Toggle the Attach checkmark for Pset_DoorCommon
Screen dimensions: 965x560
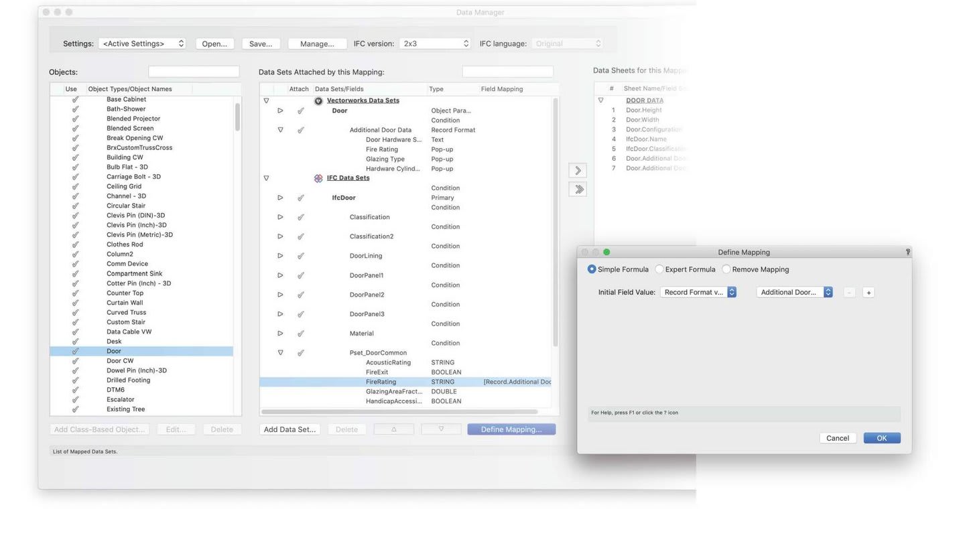point(300,353)
